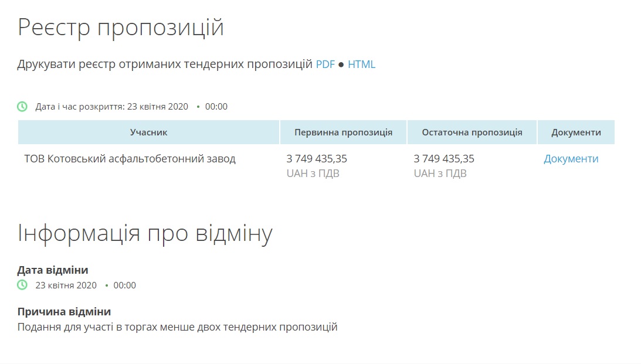Viewport: 641px width, 364px height.
Task: Click the Причина відміни label
Action: pos(64,312)
